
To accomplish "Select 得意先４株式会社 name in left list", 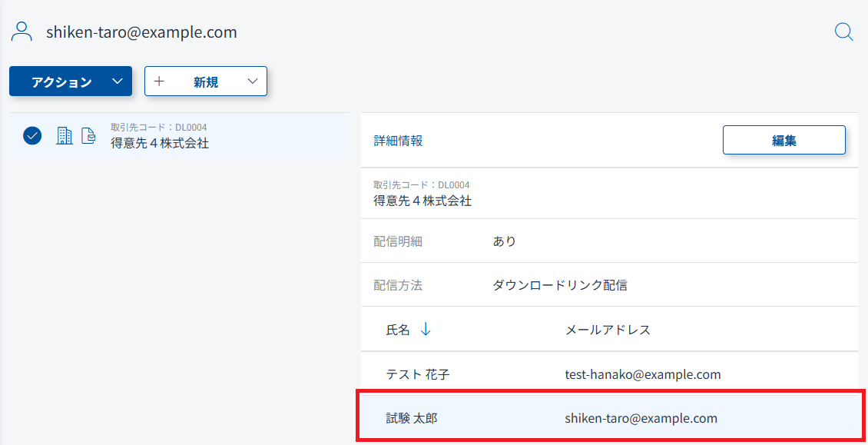I will 160,143.
